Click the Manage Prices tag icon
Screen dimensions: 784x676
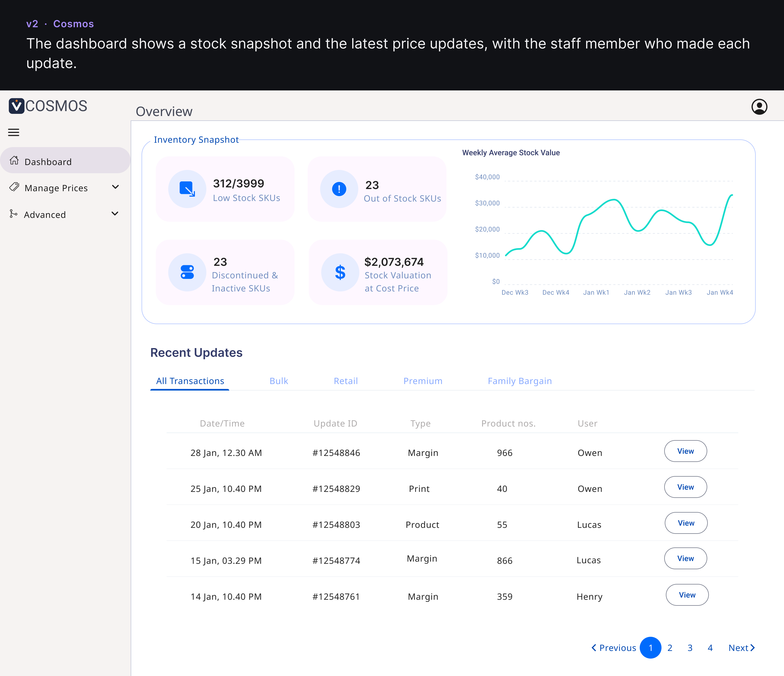click(14, 187)
